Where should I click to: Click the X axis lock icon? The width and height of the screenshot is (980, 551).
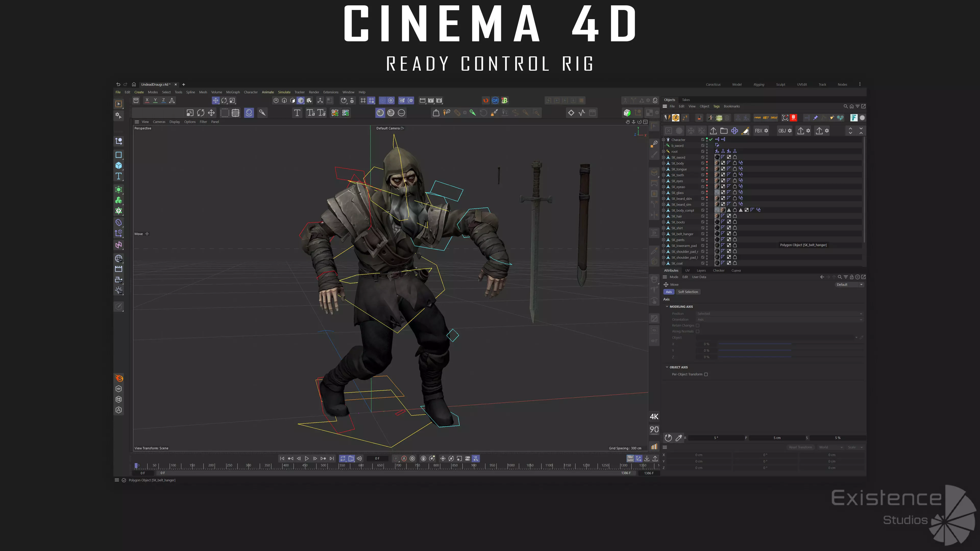(147, 101)
